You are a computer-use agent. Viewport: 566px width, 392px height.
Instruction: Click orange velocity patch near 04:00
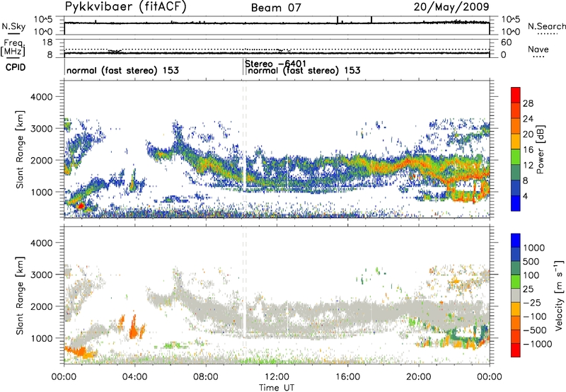(x=133, y=328)
